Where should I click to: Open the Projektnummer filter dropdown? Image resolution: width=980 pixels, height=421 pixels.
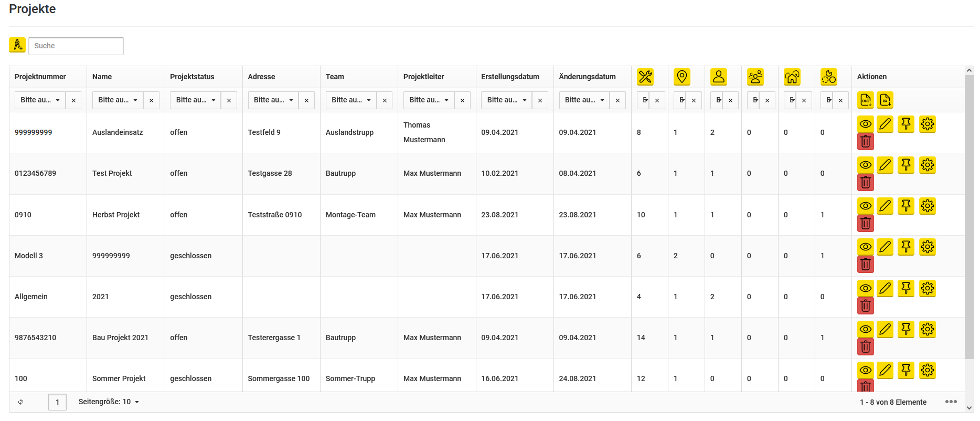click(x=40, y=100)
